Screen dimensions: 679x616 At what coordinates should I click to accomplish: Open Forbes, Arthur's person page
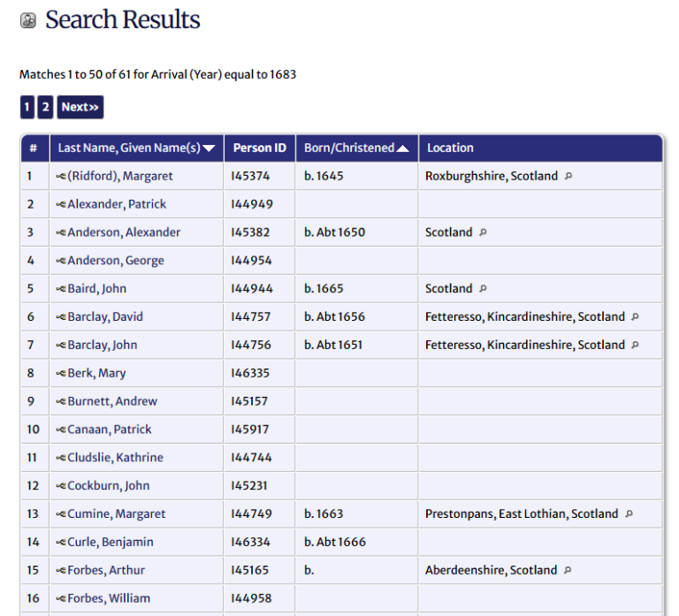(106, 570)
